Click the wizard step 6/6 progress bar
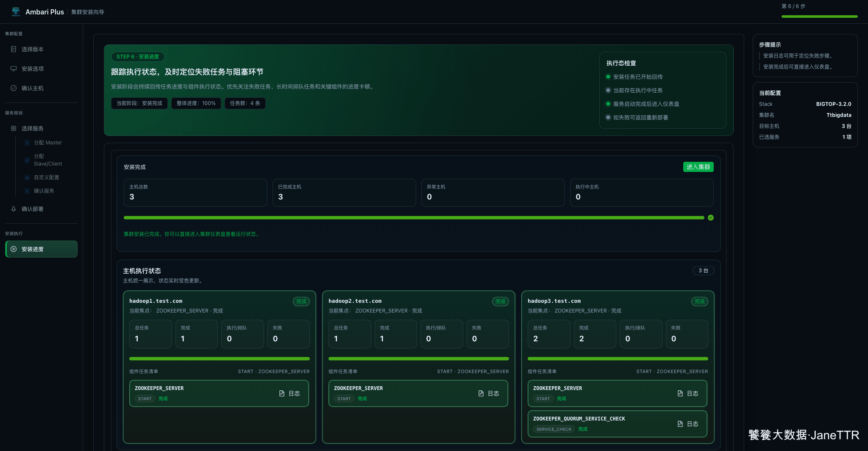Image resolution: width=868 pixels, height=451 pixels. 819,17
